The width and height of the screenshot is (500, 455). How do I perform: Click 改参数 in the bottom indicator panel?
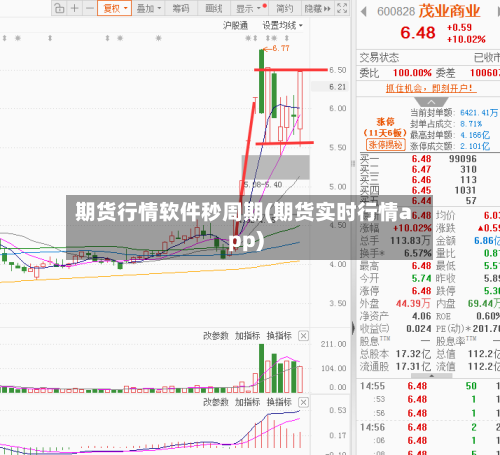pyautogui.click(x=216, y=402)
